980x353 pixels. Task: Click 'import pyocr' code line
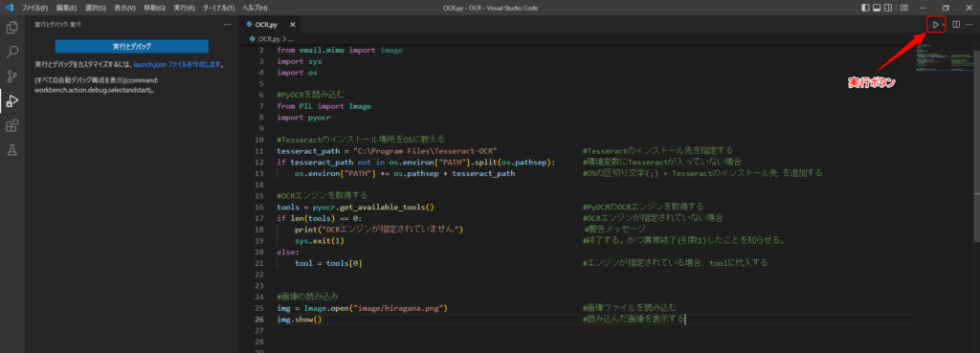(303, 117)
